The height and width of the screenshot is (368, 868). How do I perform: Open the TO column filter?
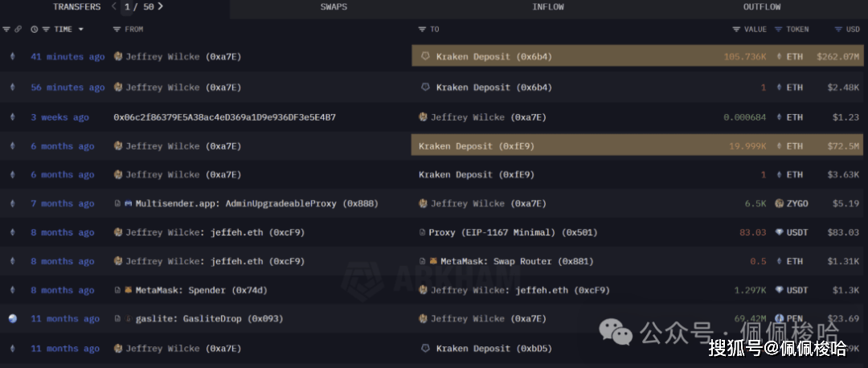coord(423,30)
